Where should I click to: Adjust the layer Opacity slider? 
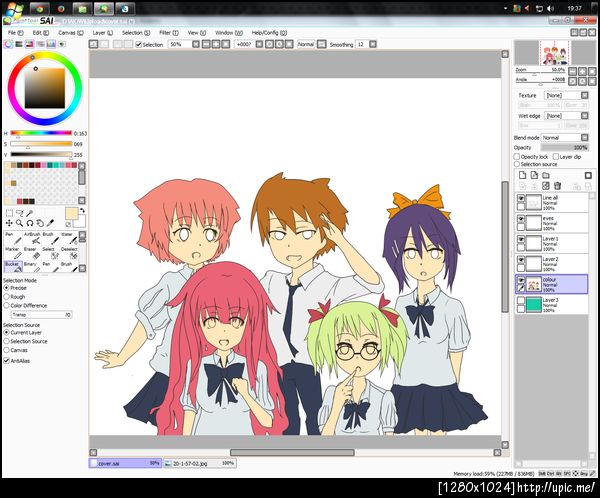point(564,147)
